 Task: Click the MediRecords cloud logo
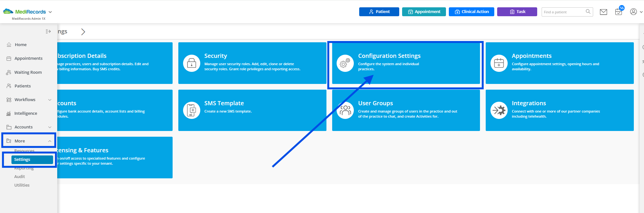[8, 11]
